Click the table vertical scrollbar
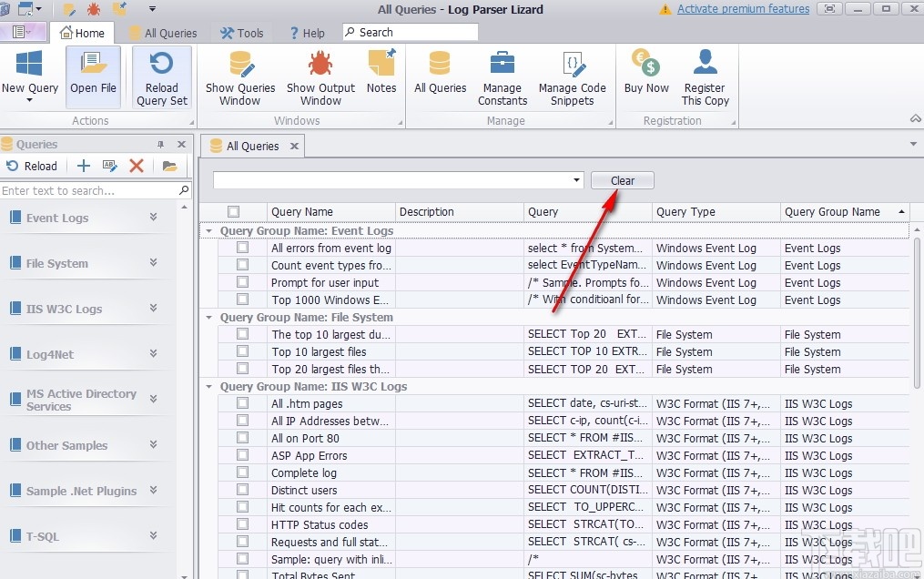Screen dimensions: 924x579 click(917, 312)
